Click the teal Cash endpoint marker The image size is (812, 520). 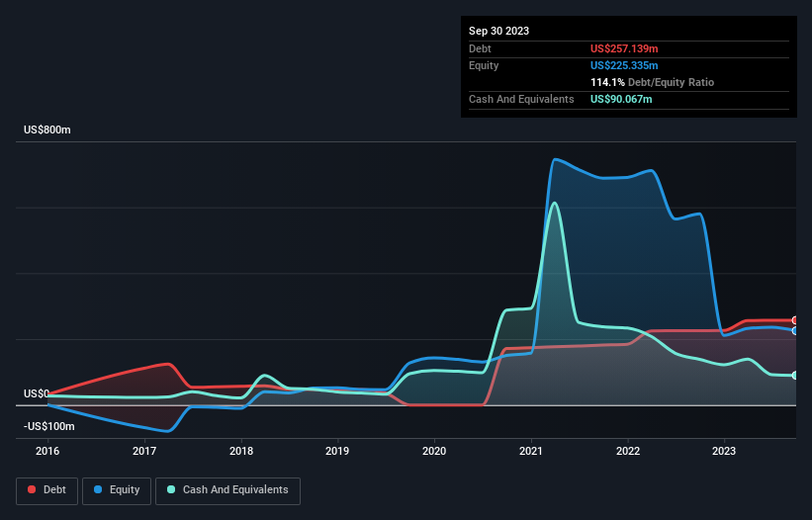[x=795, y=375]
